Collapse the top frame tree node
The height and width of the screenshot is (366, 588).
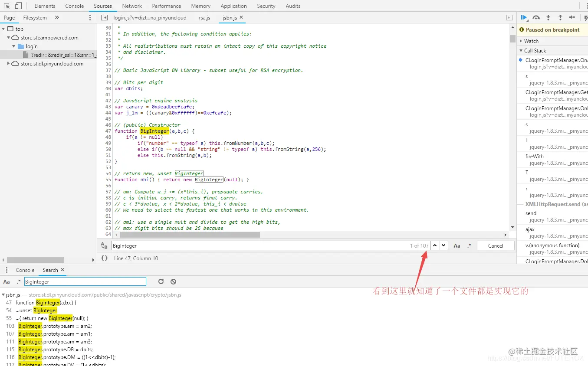click(x=3, y=29)
